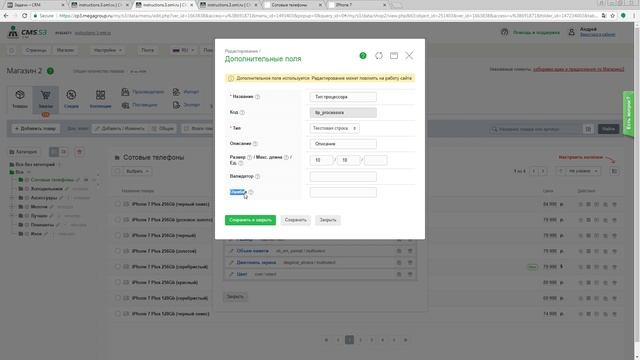Click the Цвет field link in background list
The width and height of the screenshot is (640, 360).
click(x=242, y=274)
